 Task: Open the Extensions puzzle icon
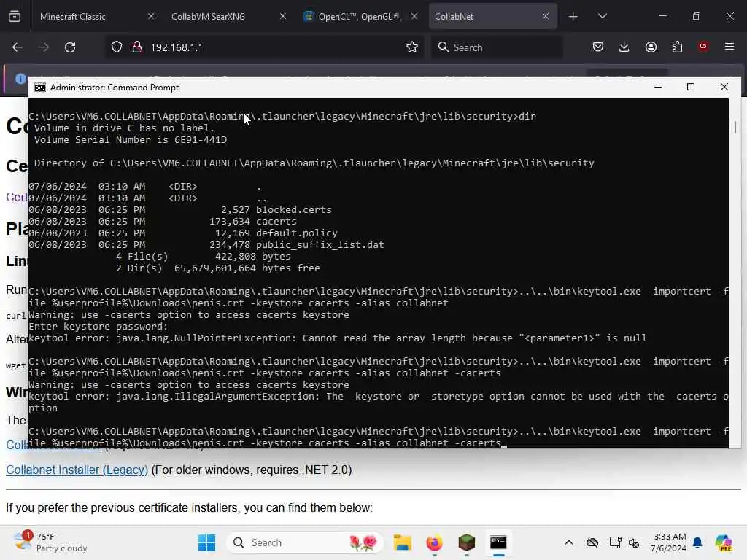click(677, 47)
